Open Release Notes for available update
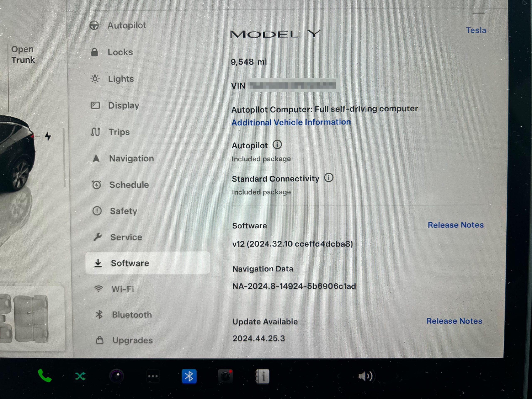This screenshot has height=399, width=532. click(x=454, y=321)
